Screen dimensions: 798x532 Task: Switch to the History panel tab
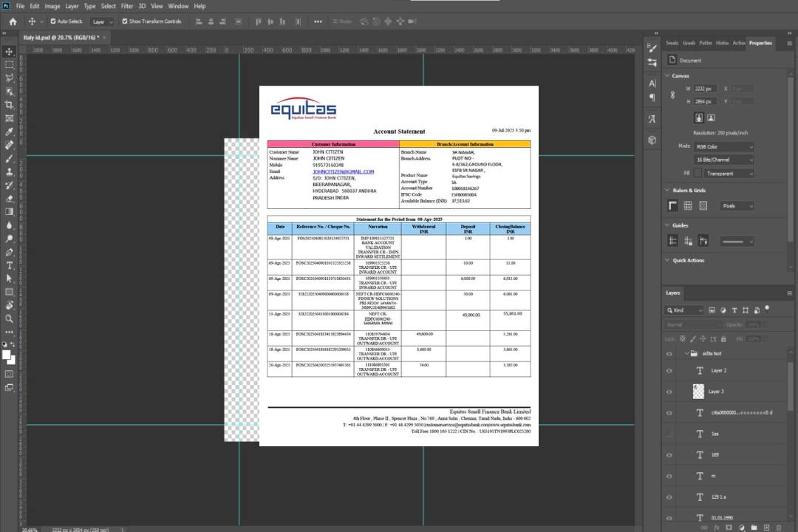click(722, 44)
